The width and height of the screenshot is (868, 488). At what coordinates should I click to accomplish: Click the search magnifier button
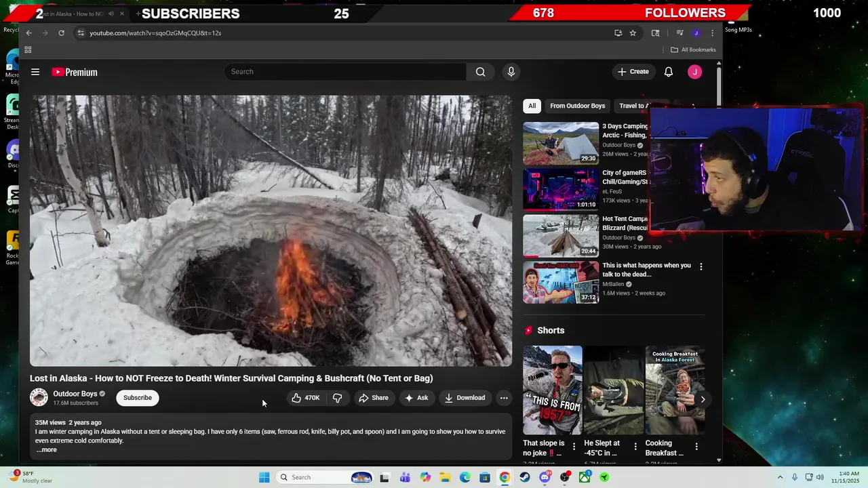click(x=480, y=72)
